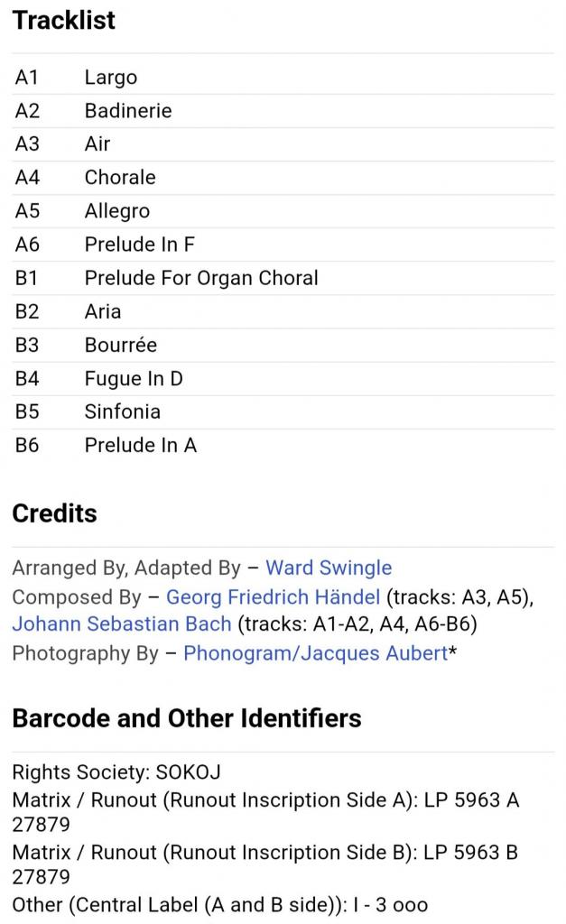The width and height of the screenshot is (566, 924).
Task: Click the Tracklist section heading
Action: pyautogui.click(x=63, y=20)
